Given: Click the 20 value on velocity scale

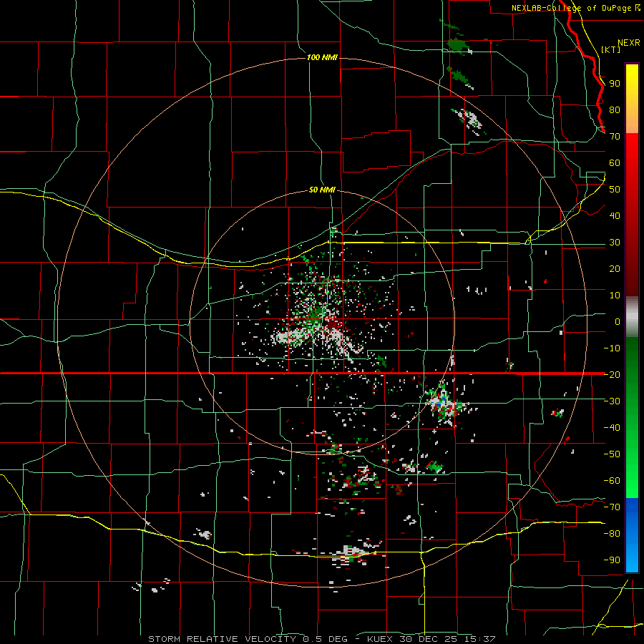Looking at the screenshot, I should pyautogui.click(x=615, y=268).
